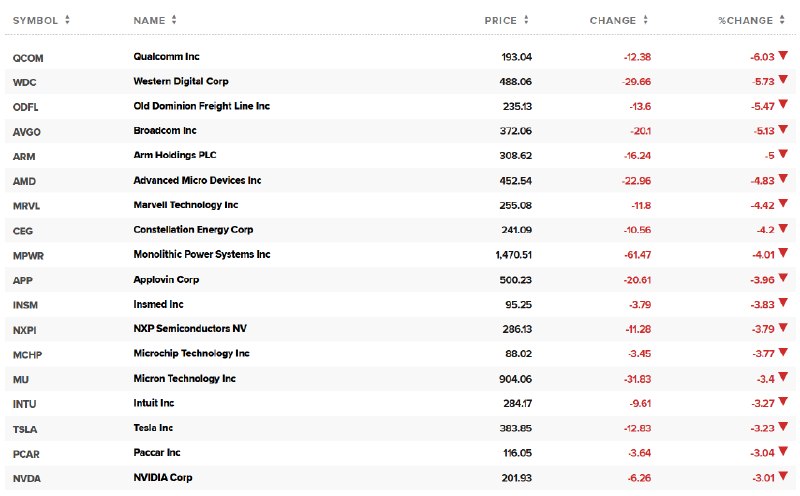Click the red down arrow beside Qualcomm's -6.03
This screenshot has width=800, height=496.
tap(783, 55)
